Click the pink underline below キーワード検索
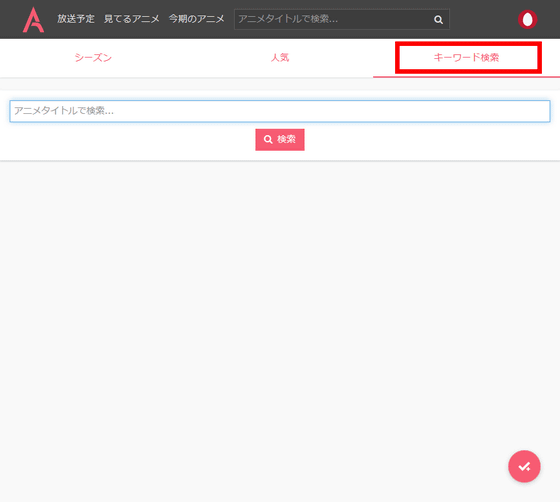 pyautogui.click(x=466, y=76)
